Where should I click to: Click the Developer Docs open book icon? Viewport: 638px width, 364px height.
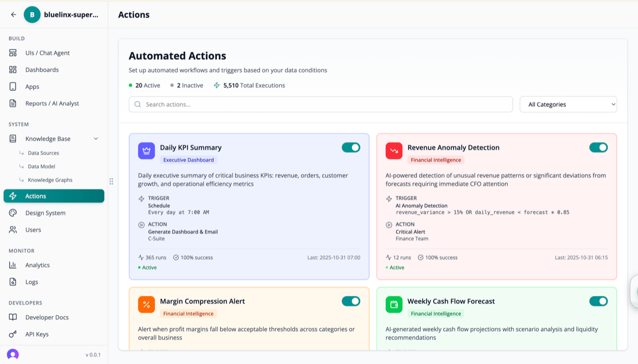[13, 317]
